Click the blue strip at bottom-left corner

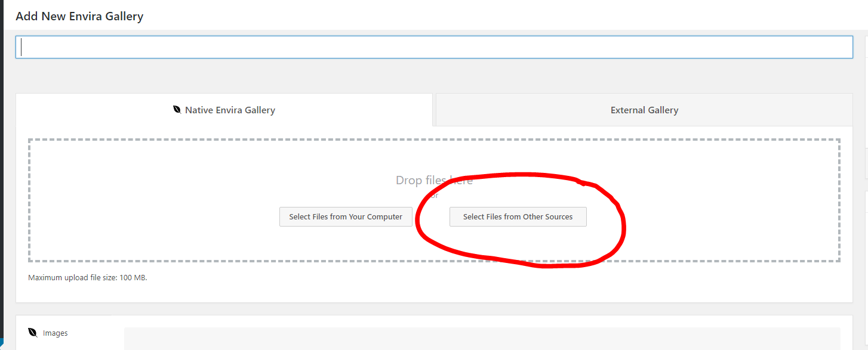1,344
